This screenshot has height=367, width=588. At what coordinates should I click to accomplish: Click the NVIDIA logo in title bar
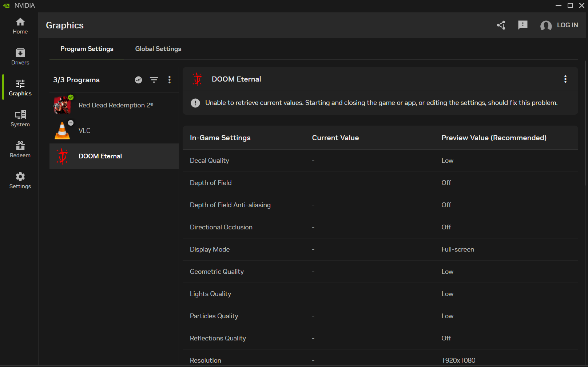tap(6, 5)
